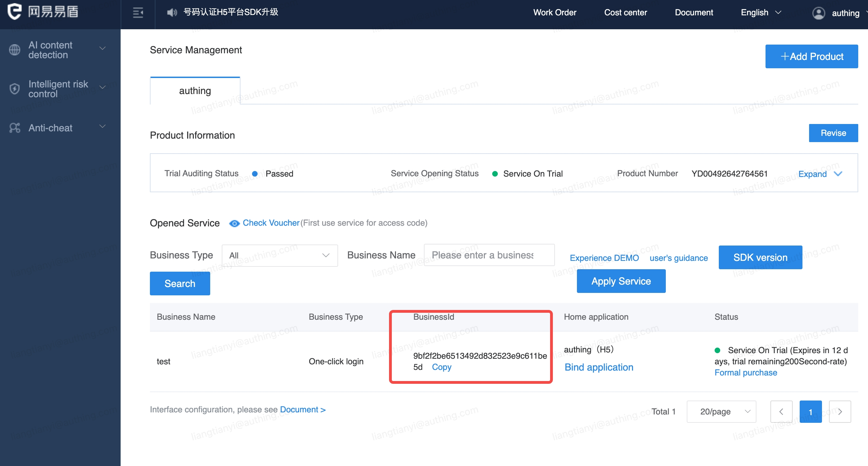The image size is (868, 466).
Task: Click the eye icon beside Check Voucher
Action: (x=234, y=223)
